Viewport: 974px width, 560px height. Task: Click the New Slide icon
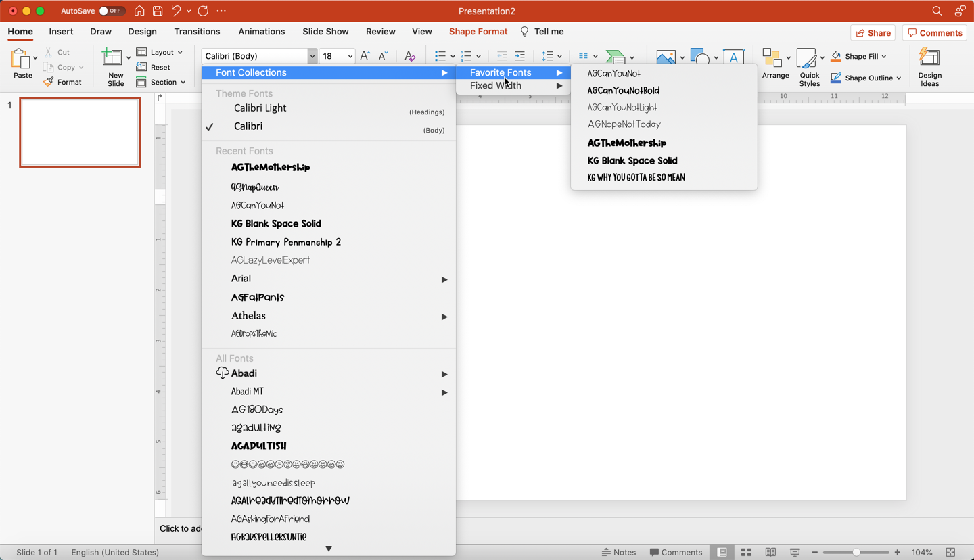click(x=112, y=58)
